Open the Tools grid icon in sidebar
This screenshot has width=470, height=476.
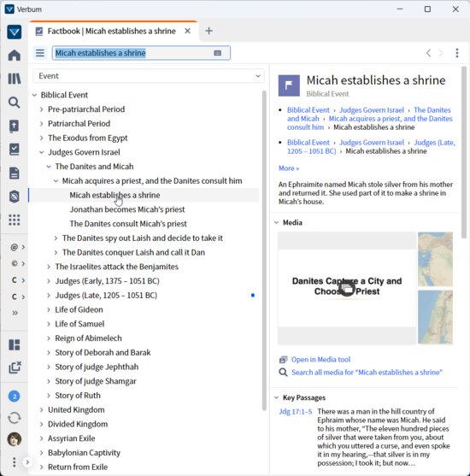(15, 220)
